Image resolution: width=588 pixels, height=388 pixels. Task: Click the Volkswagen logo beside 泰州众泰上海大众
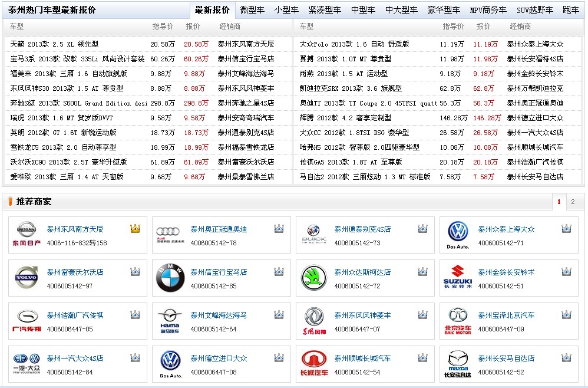point(458,235)
